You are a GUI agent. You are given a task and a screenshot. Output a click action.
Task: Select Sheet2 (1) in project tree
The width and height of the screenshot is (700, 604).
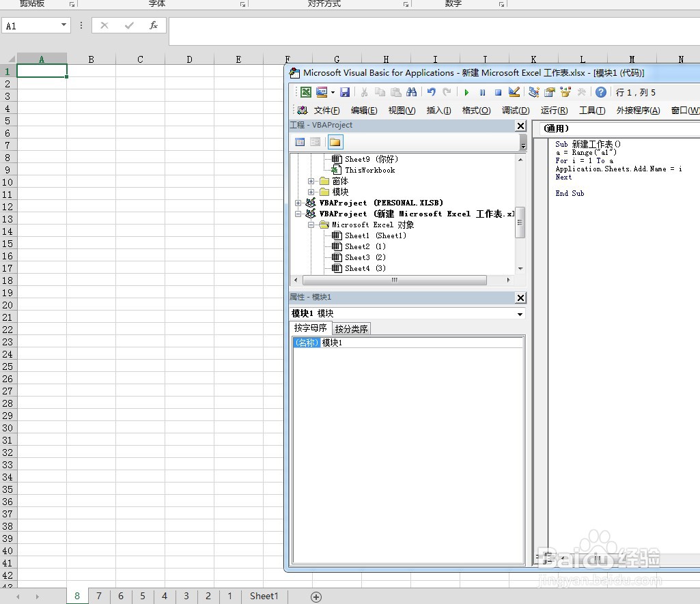point(365,246)
